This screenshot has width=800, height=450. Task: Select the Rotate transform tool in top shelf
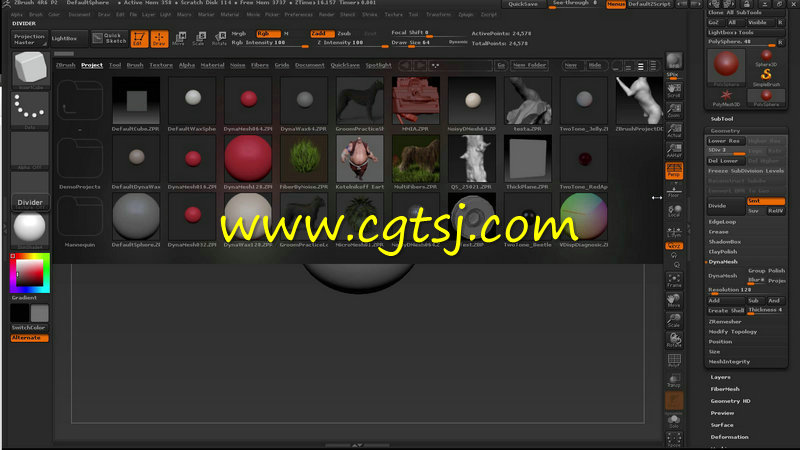pyautogui.click(x=219, y=39)
